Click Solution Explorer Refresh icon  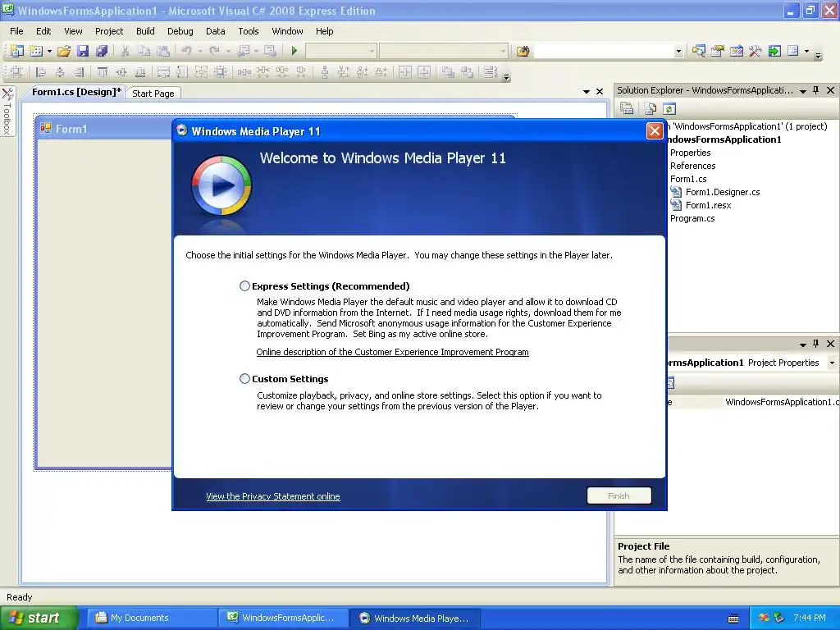pos(669,109)
